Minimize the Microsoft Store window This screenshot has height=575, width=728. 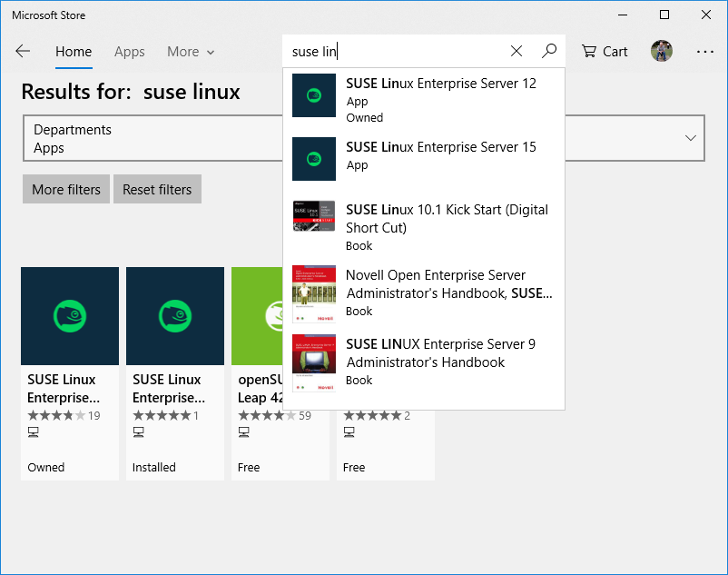623,15
